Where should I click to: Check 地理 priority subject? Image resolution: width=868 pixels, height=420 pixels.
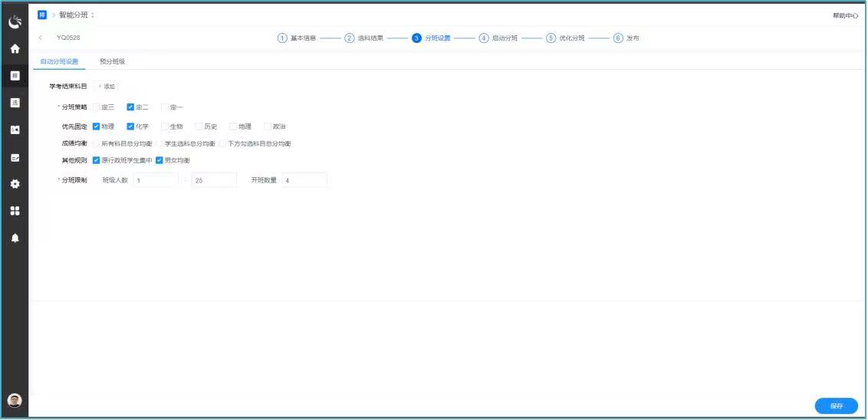point(233,126)
